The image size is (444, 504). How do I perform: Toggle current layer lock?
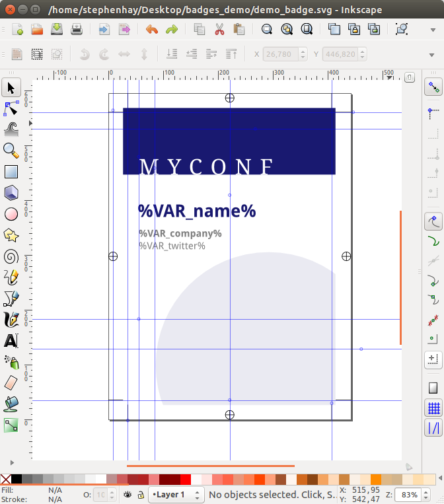pos(141,495)
